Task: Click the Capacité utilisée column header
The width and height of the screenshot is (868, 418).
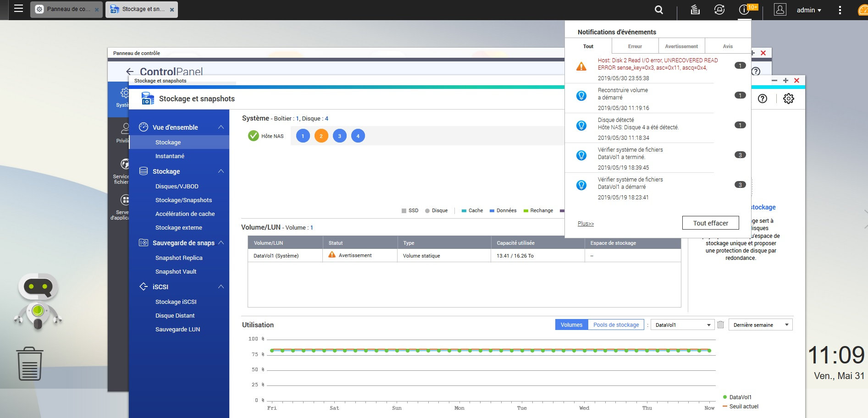Action: [537, 242]
